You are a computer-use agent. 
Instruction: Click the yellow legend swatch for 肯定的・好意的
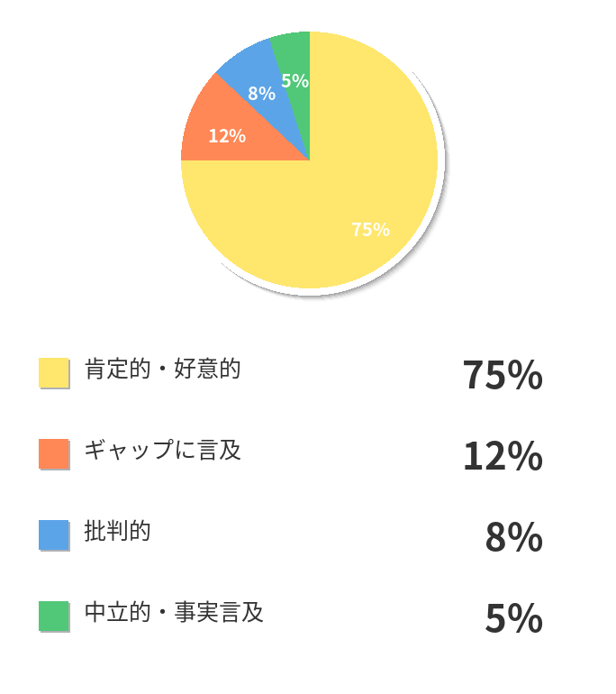[x=54, y=372]
